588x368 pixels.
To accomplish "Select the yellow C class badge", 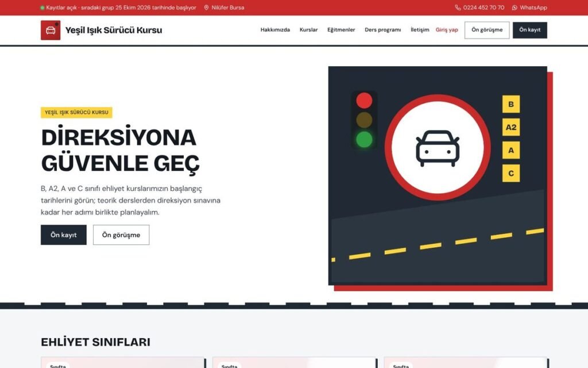I will tap(510, 174).
